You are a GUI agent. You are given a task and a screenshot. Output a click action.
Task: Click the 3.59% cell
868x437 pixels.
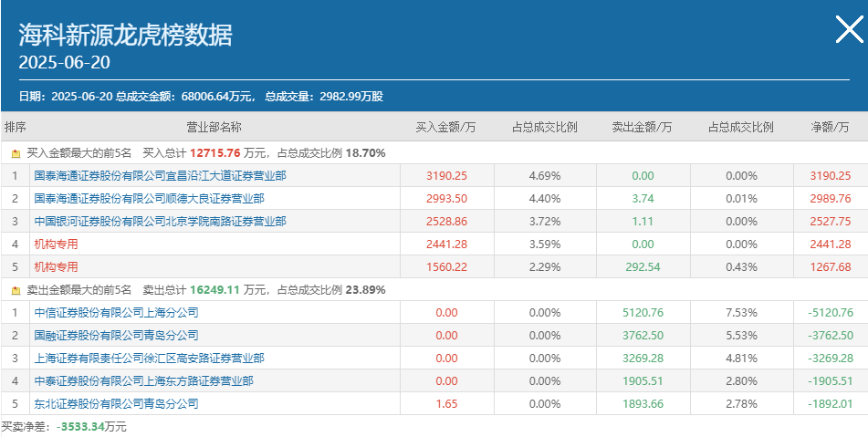pos(545,244)
